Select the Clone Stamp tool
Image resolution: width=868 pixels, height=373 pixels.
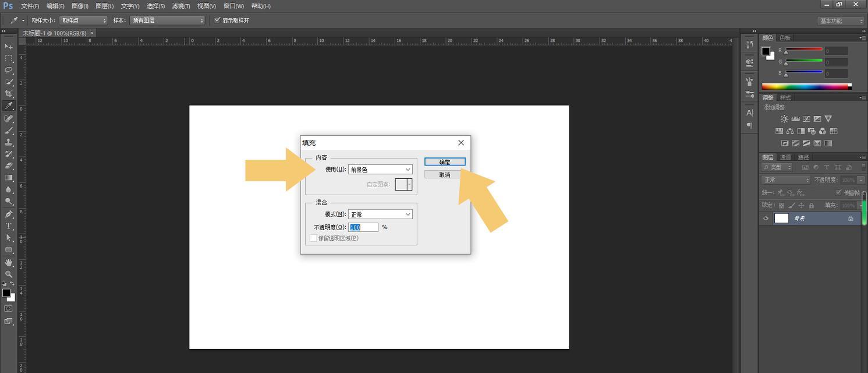tap(9, 142)
